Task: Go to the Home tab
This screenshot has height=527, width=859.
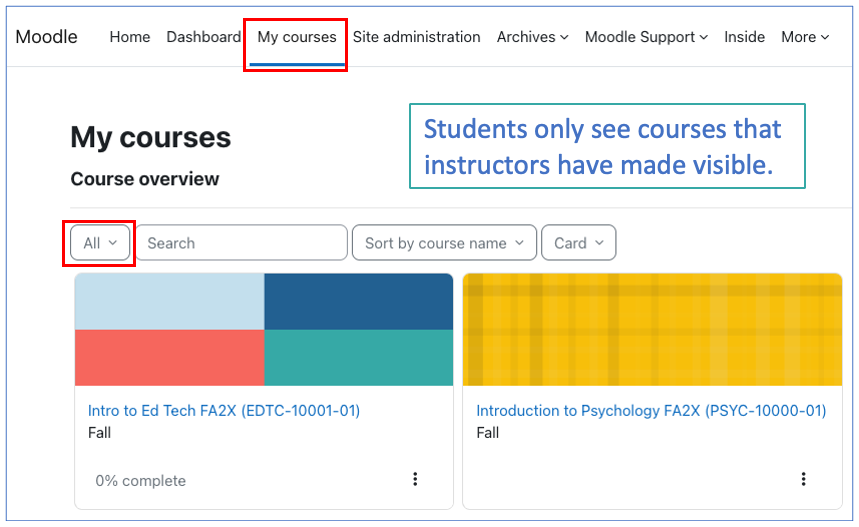Action: [130, 37]
